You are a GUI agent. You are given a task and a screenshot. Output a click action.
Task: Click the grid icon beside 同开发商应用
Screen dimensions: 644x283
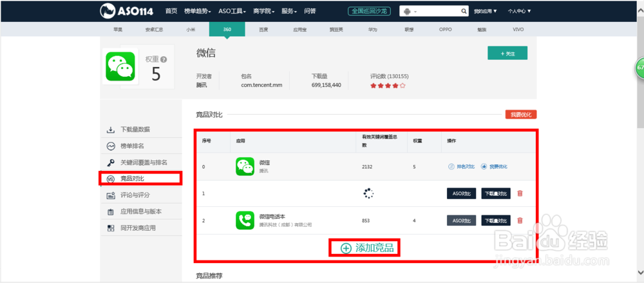111,228
